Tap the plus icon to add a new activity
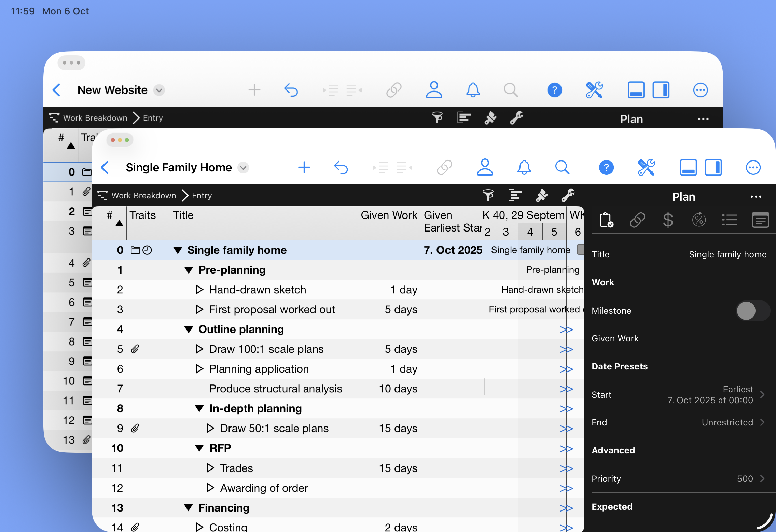The image size is (776, 532). tap(304, 167)
